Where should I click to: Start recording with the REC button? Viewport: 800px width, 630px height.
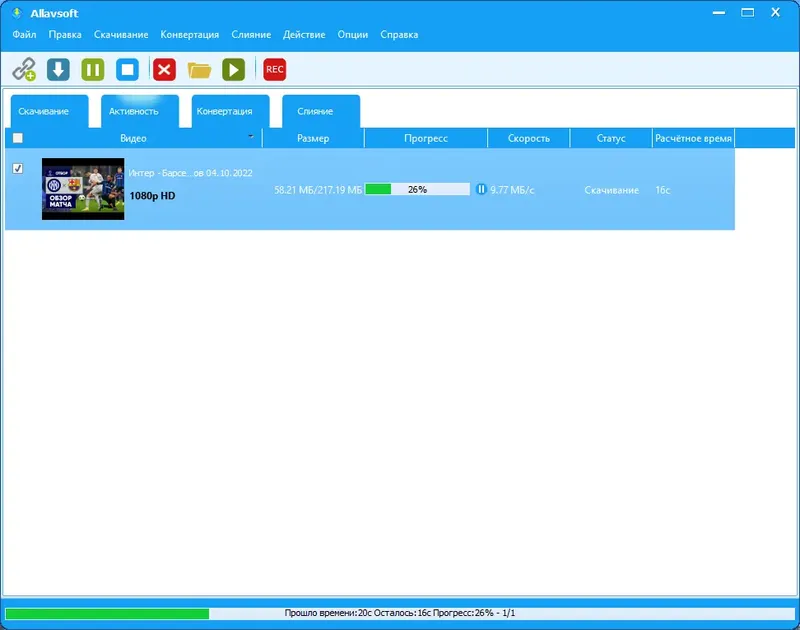[x=274, y=69]
